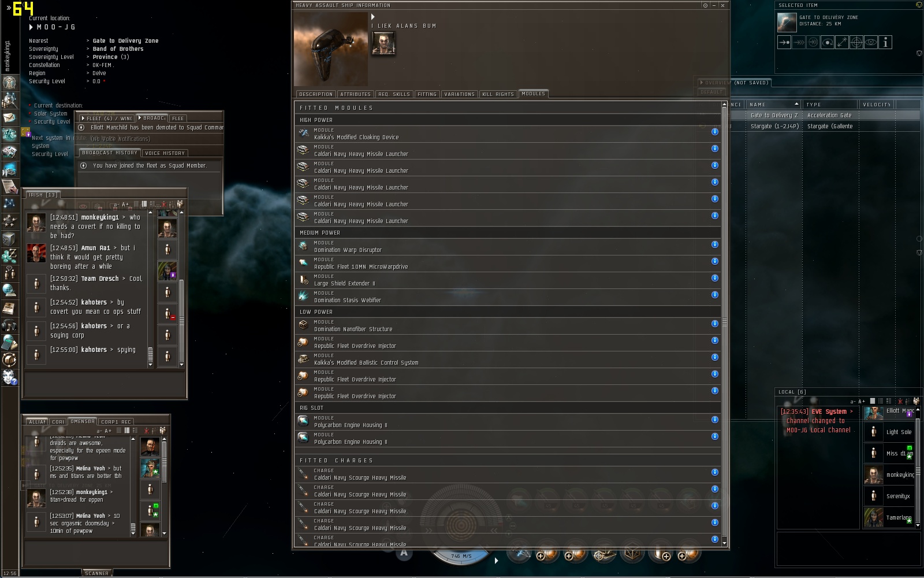Viewport: 924px width, 578px height.
Task: Click arrow above I Liek Alans Bum name
Action: tap(373, 17)
